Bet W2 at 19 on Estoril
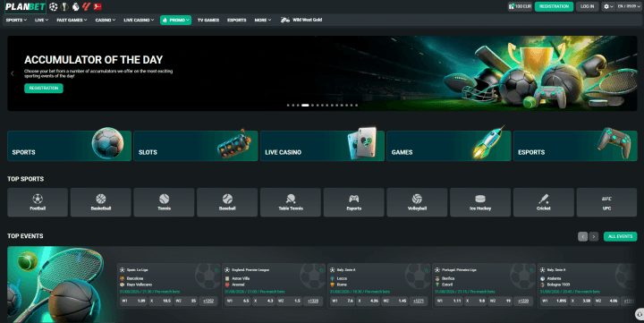The height and width of the screenshot is (323, 644). click(x=499, y=301)
